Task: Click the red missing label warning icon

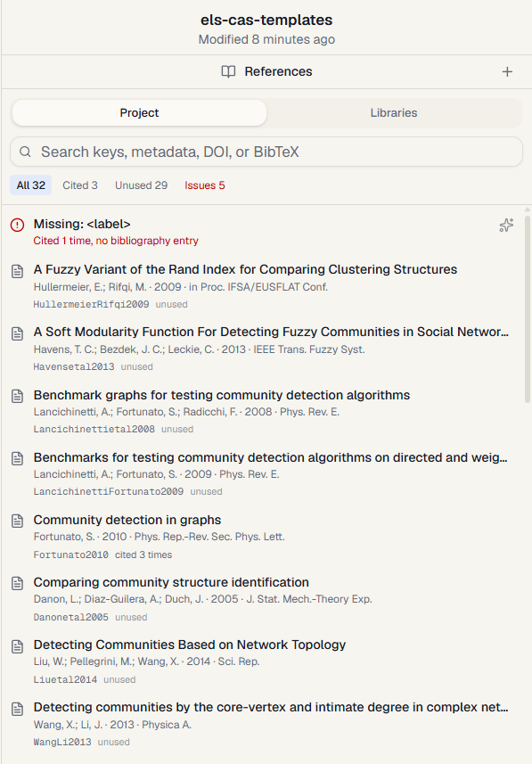Action: click(x=17, y=225)
